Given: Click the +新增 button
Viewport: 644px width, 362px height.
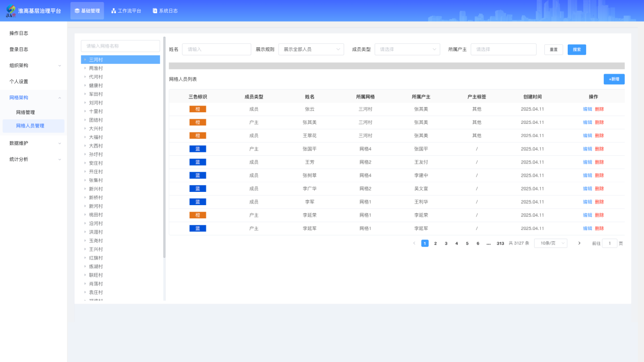Looking at the screenshot, I should [614, 79].
